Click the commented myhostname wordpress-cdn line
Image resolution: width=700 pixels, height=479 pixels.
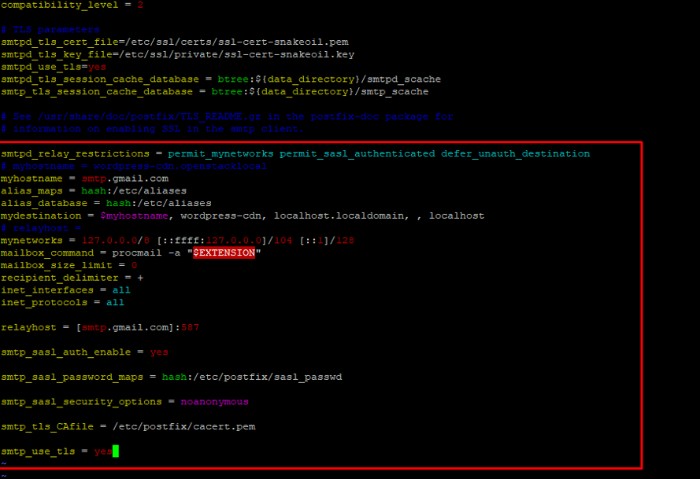133,166
